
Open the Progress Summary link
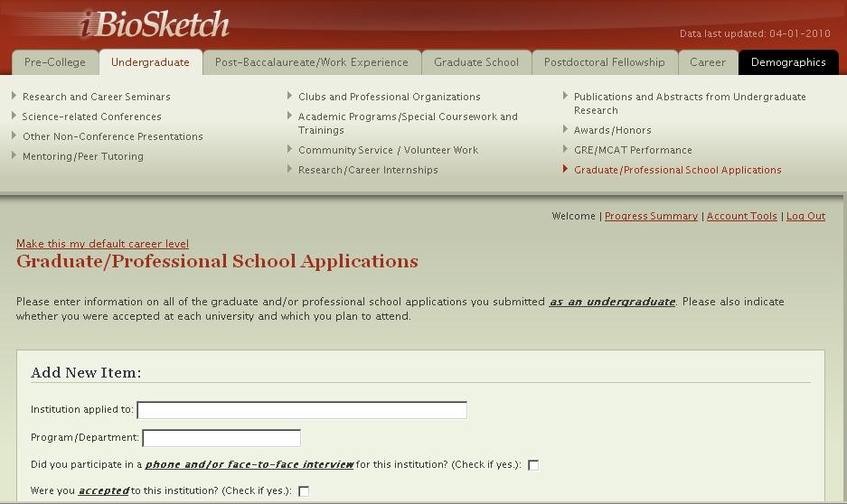coord(651,217)
